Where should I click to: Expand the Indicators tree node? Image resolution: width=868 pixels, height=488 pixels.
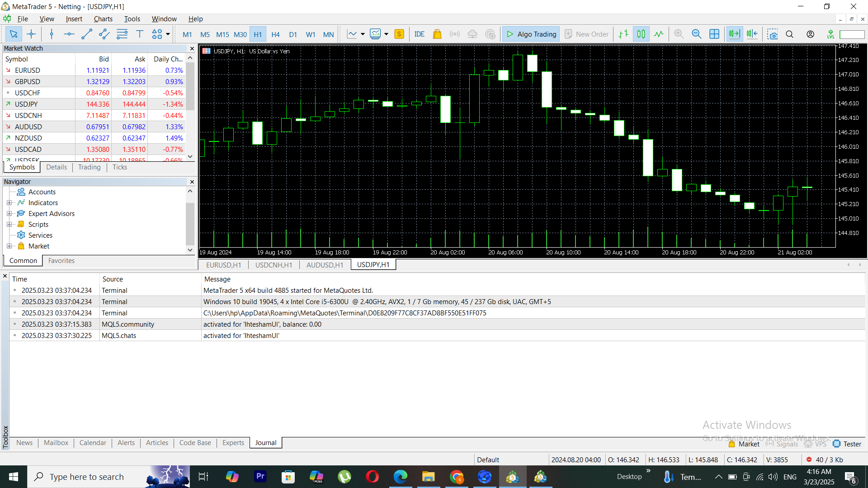9,203
